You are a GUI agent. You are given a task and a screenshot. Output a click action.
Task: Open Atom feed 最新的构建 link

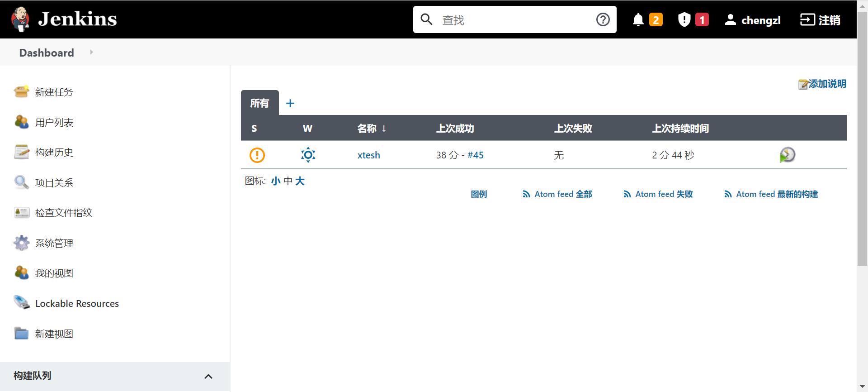pyautogui.click(x=771, y=194)
